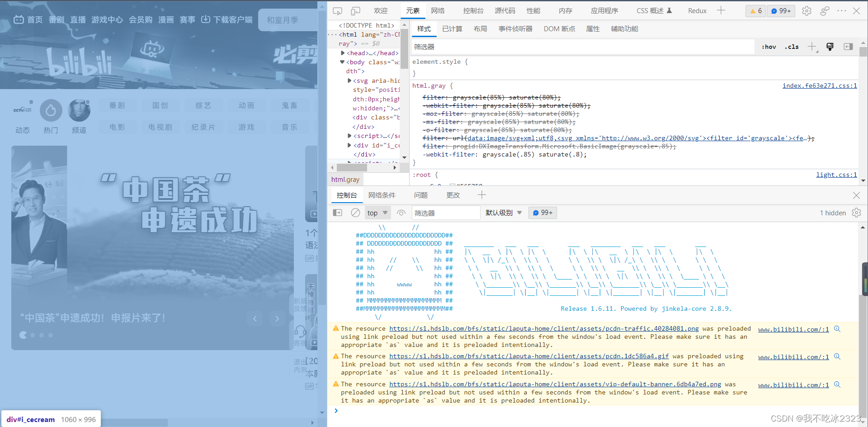Open console settings gear icon
Image resolution: width=868 pixels, height=427 pixels.
click(856, 213)
